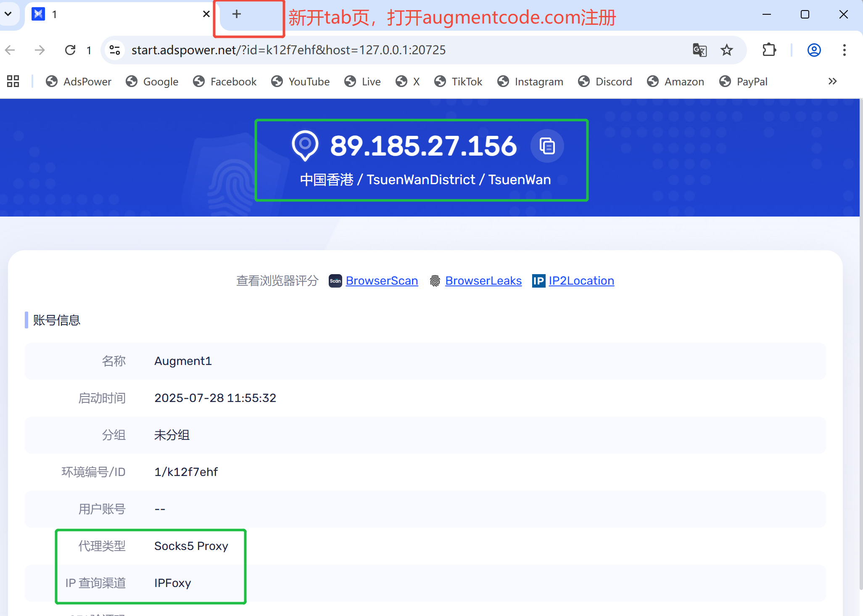Expand hidden bookmarks chevron
Image resolution: width=863 pixels, height=616 pixels.
tap(832, 81)
